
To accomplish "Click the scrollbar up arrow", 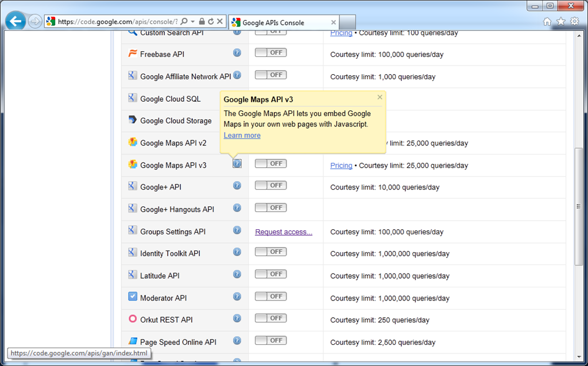I will [x=578, y=35].
